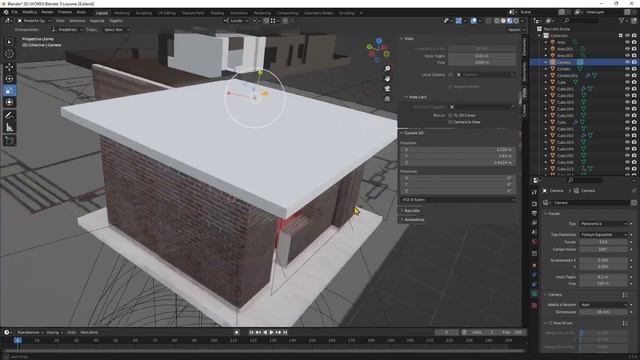Viewport: 640px width, 360px height.
Task: Enable the Local Camera checkbox
Action: click(x=451, y=75)
